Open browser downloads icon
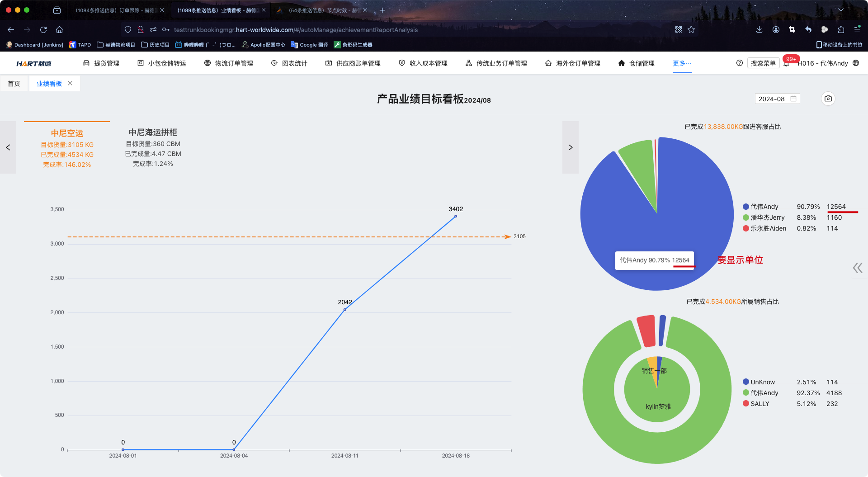The width and height of the screenshot is (868, 477). [759, 30]
